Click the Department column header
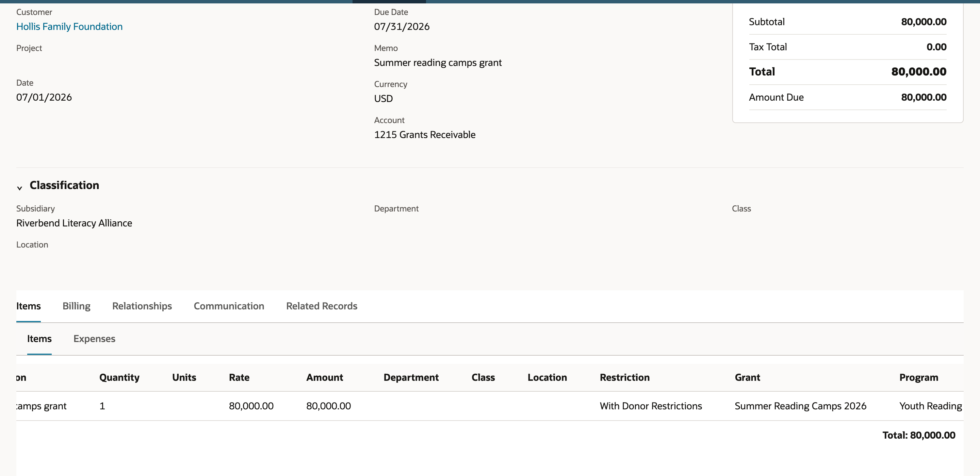The image size is (980, 476). (x=411, y=377)
